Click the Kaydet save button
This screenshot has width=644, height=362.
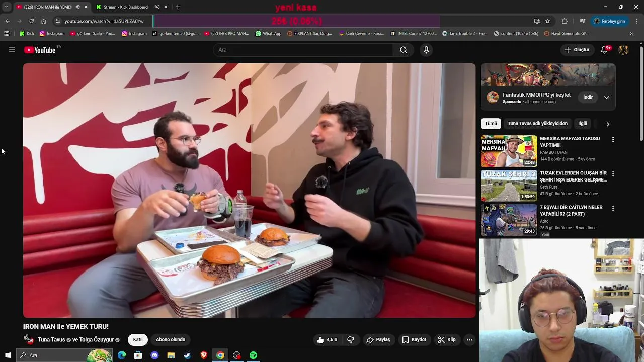pos(414,340)
